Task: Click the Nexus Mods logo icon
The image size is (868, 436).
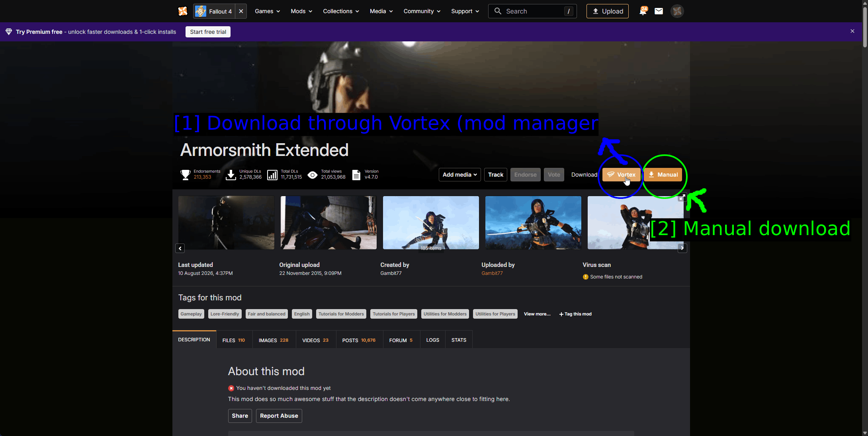Action: point(183,11)
